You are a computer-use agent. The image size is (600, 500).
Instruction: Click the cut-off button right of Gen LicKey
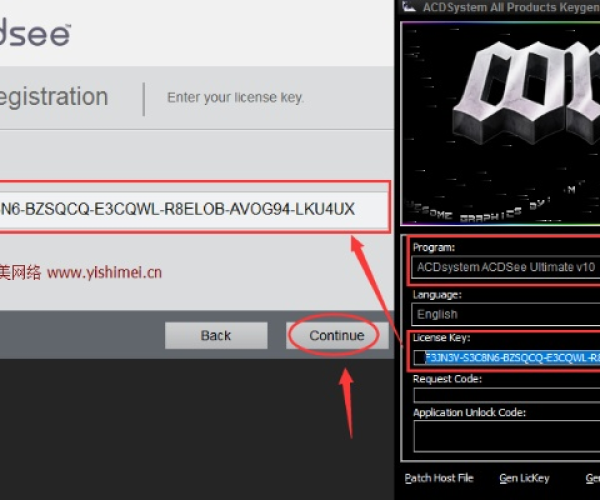pyautogui.click(x=592, y=478)
